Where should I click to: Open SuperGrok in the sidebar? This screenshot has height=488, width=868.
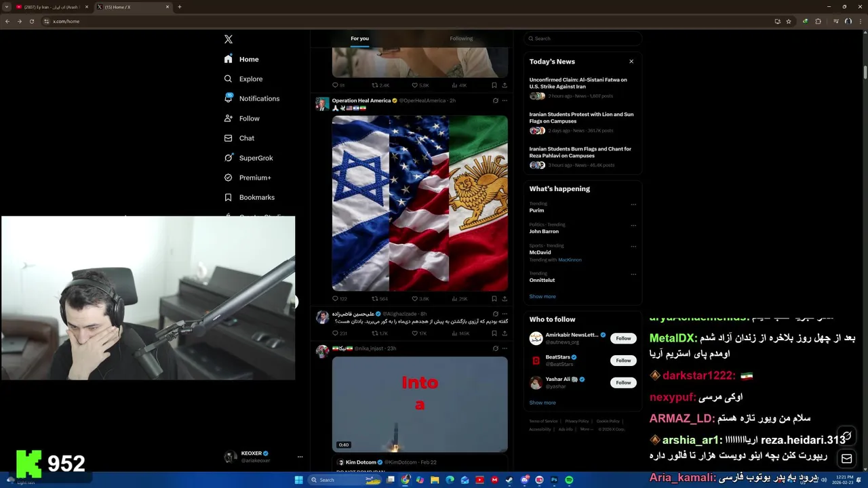(x=248, y=158)
